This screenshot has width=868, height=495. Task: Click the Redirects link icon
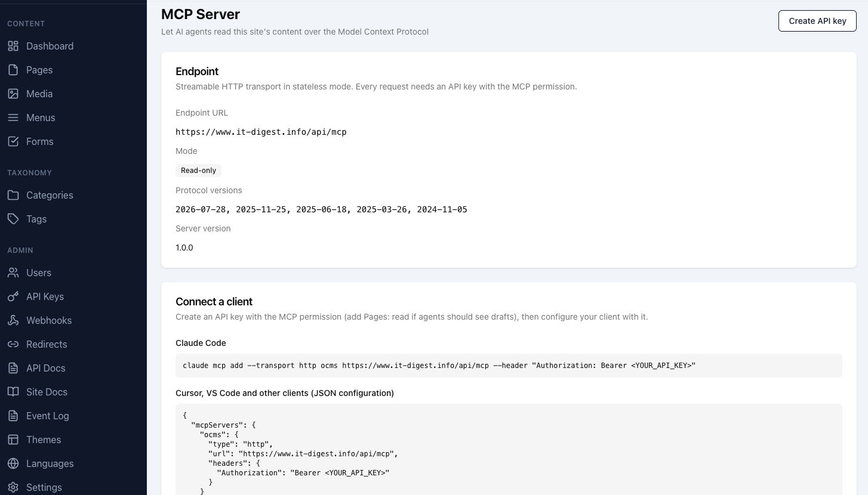click(13, 344)
